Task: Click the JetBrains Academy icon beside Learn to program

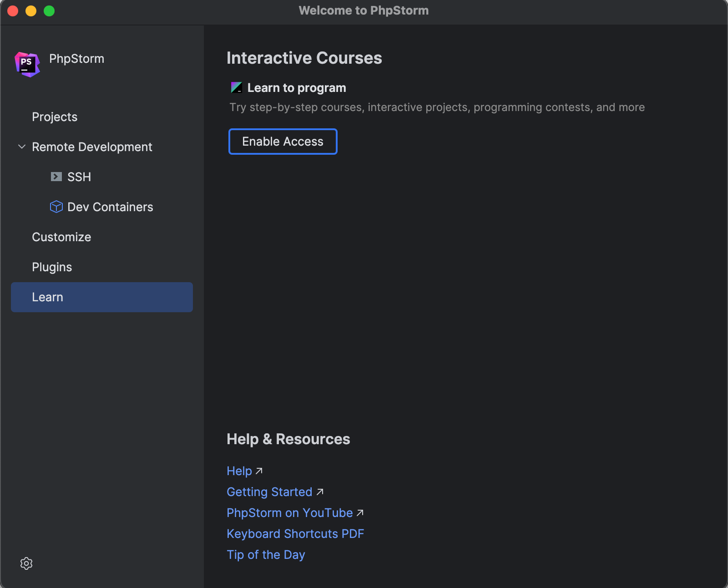Action: click(237, 87)
